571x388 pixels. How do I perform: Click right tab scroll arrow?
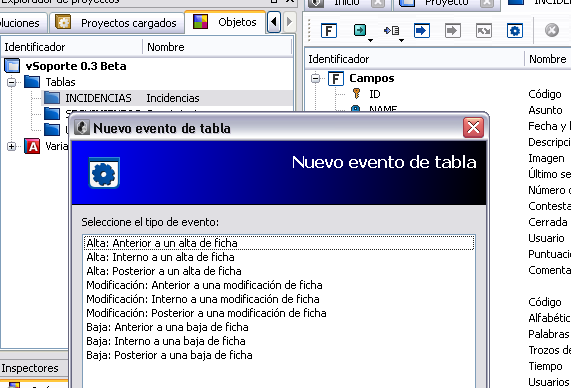(289, 22)
